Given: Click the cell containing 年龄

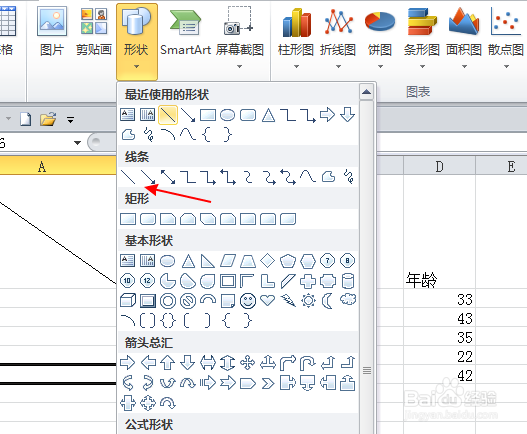Looking at the screenshot, I should click(x=439, y=231).
